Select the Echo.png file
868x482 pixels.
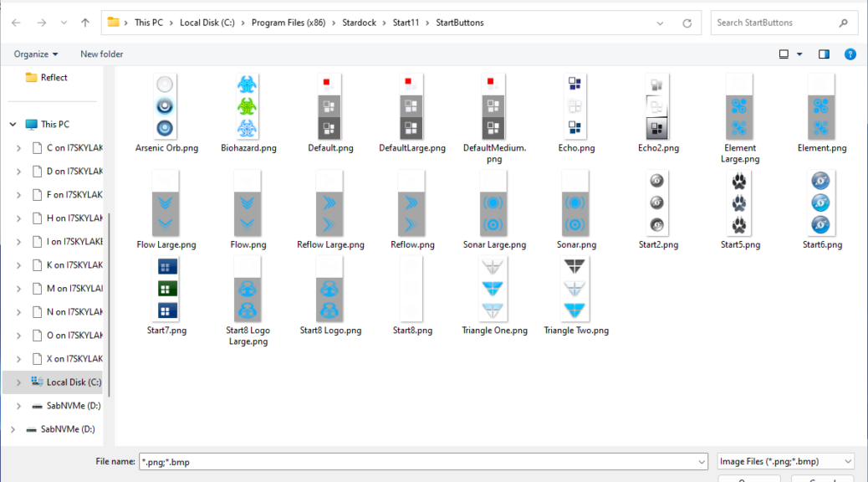[574, 106]
